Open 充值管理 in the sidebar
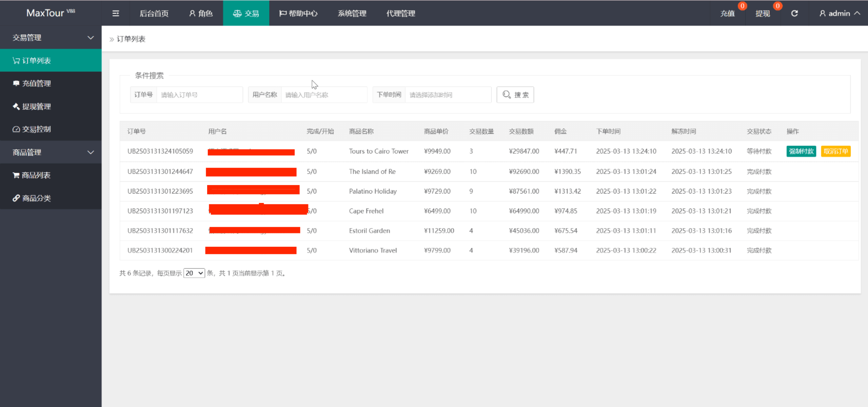 point(36,84)
